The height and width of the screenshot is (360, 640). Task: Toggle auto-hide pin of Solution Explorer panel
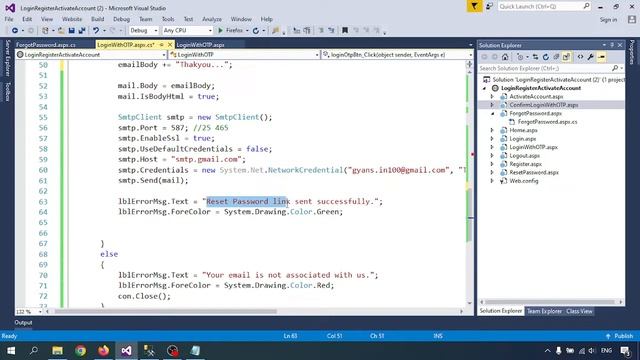pos(612,45)
